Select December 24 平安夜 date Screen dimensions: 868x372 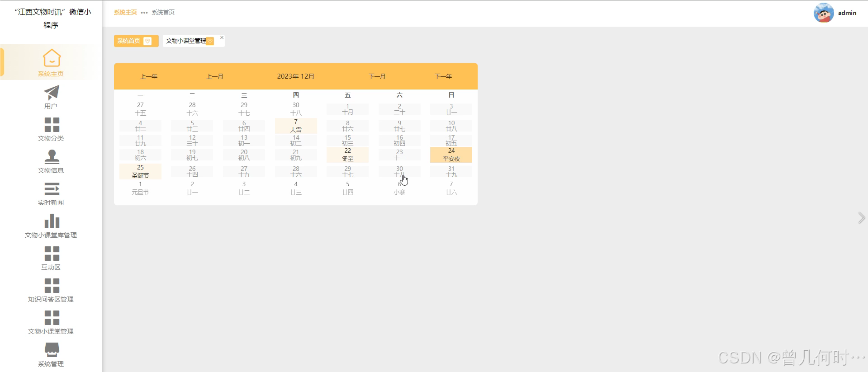click(x=451, y=155)
